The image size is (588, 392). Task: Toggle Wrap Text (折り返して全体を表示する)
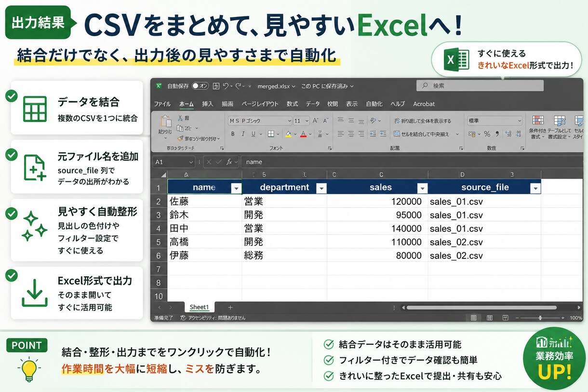point(423,121)
